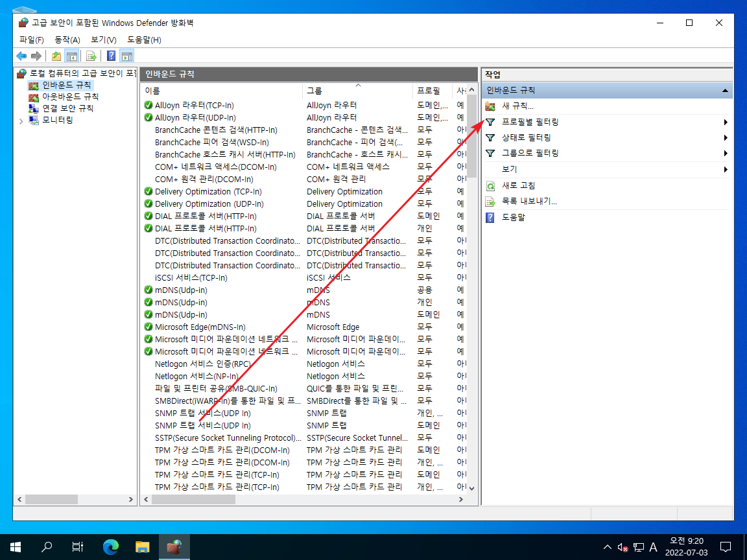Open the 그룹으로 필터링 submenu arrow
Viewport: 747px width, 560px height.
[x=726, y=154]
